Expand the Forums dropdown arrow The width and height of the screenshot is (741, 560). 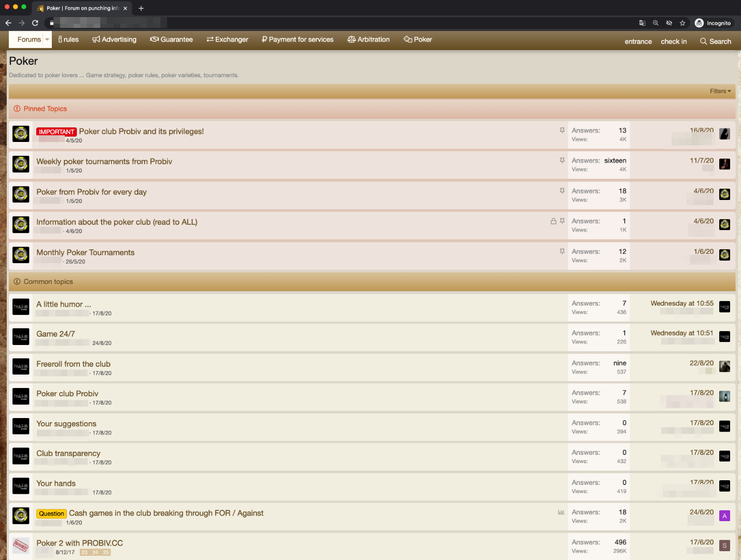point(47,39)
